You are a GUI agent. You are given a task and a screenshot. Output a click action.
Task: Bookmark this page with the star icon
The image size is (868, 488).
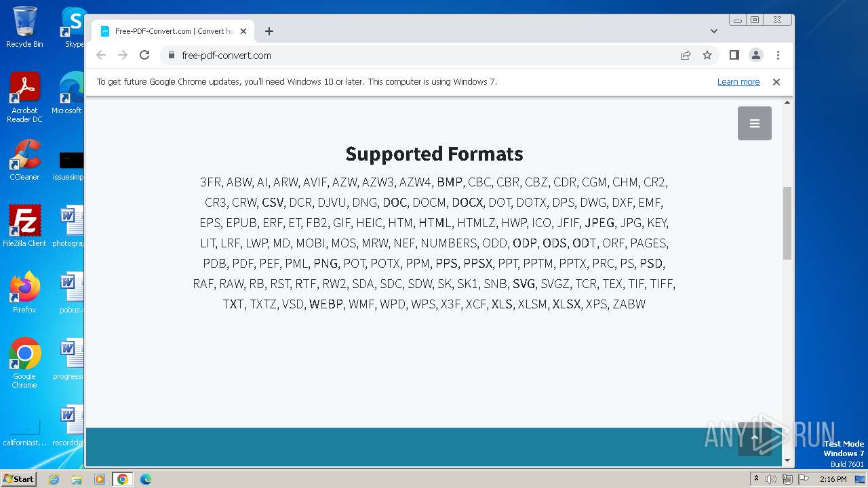point(707,55)
